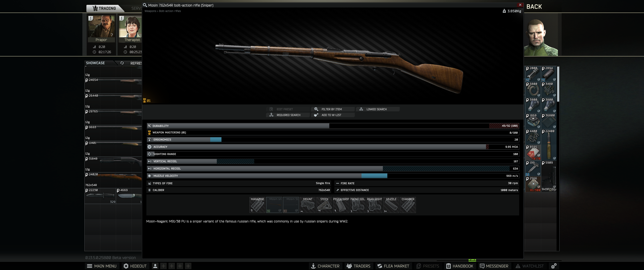Open the Chamber slot
Image resolution: width=644 pixels, height=270 pixels.
(x=408, y=205)
